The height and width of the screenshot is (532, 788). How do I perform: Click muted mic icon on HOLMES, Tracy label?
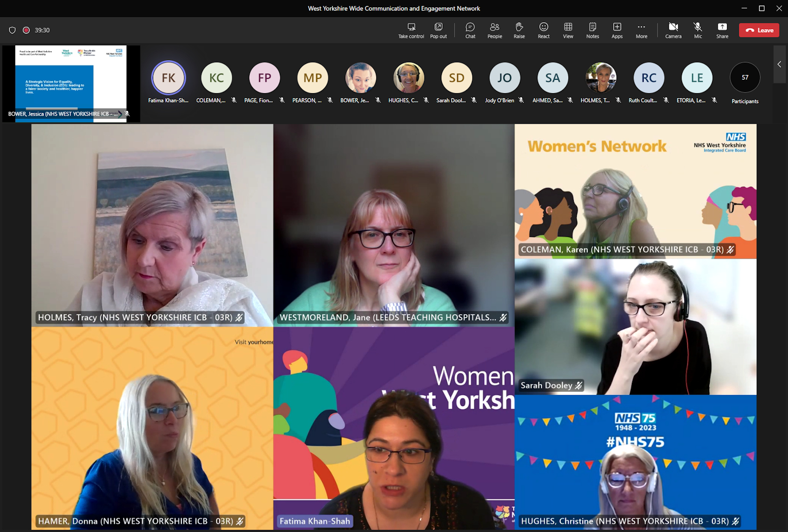coord(239,317)
